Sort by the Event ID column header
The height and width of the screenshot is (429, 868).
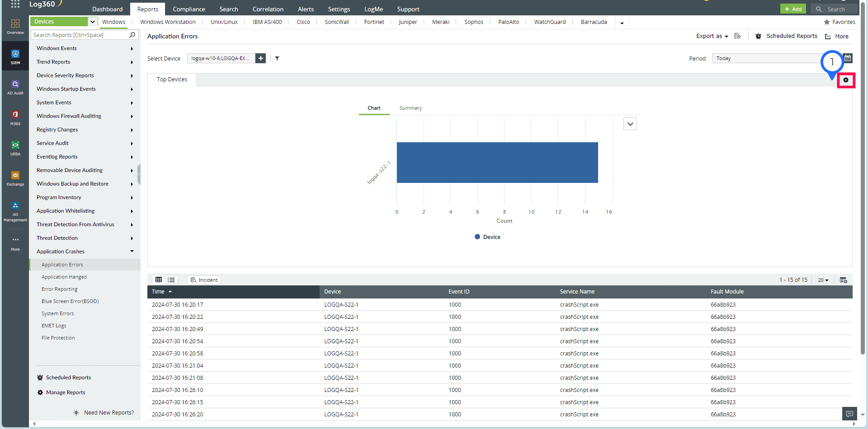coord(459,292)
